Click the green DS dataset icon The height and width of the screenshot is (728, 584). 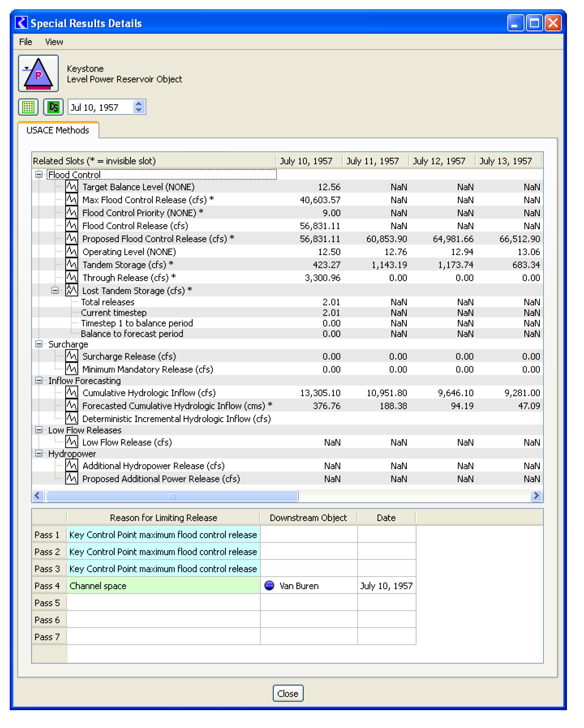click(x=53, y=107)
